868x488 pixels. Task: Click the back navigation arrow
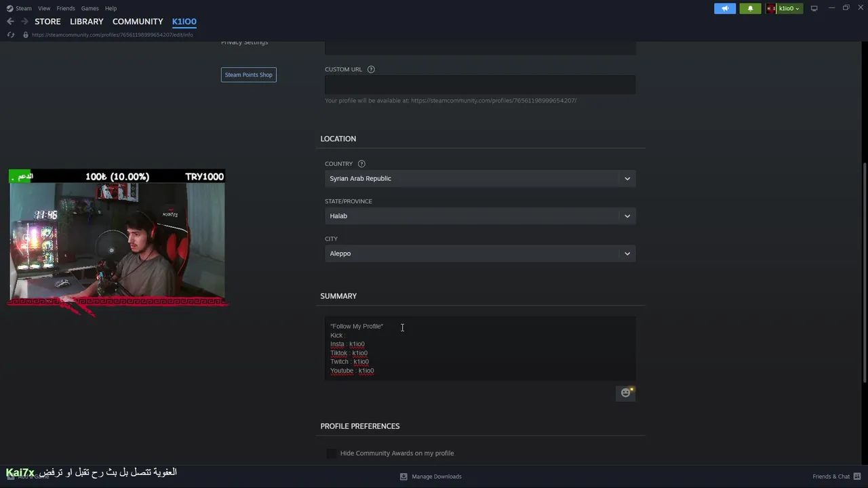[x=10, y=22]
